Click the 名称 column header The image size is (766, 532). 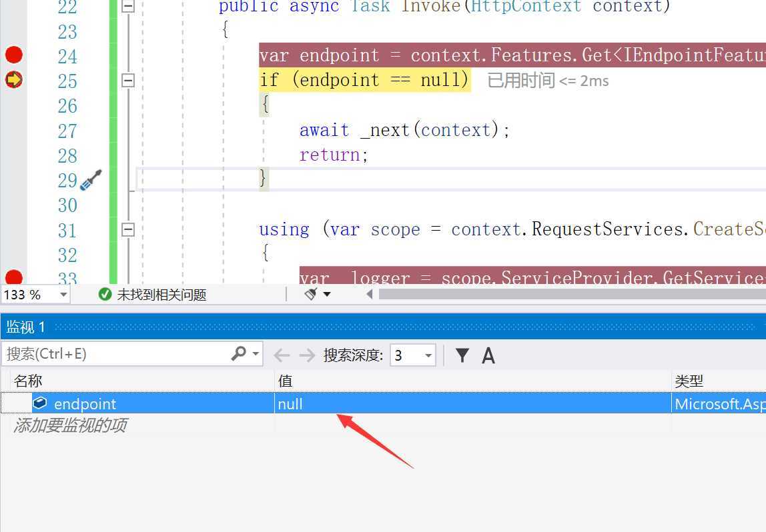pyautogui.click(x=28, y=381)
